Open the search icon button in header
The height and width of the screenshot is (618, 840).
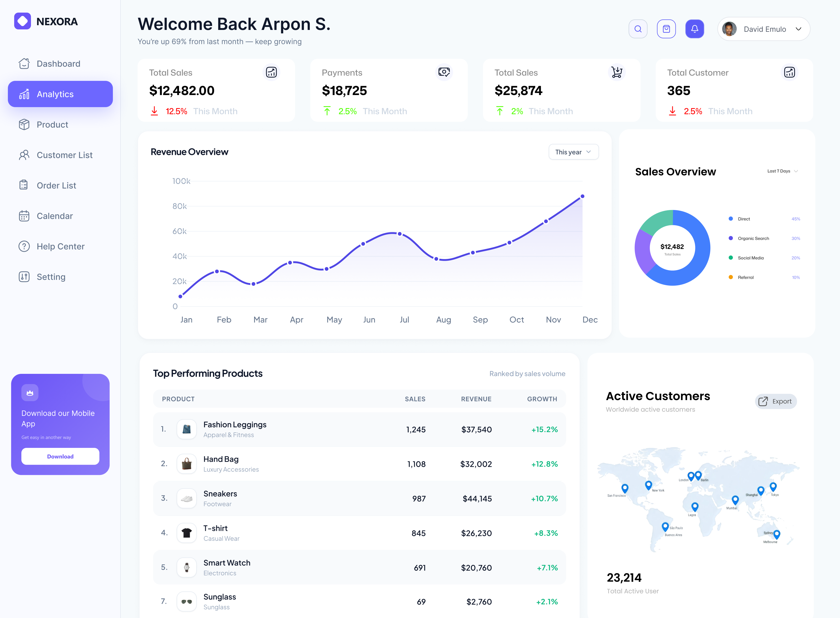[638, 29]
